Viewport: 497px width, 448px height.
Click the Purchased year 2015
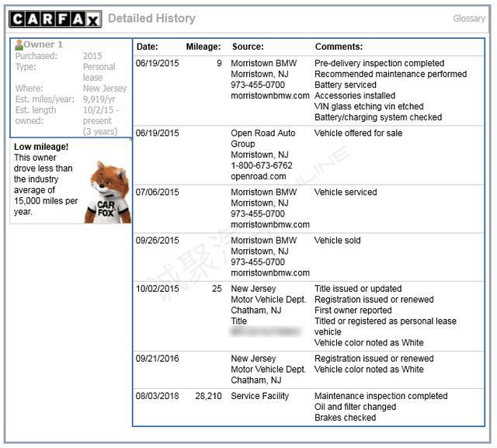[x=92, y=56]
